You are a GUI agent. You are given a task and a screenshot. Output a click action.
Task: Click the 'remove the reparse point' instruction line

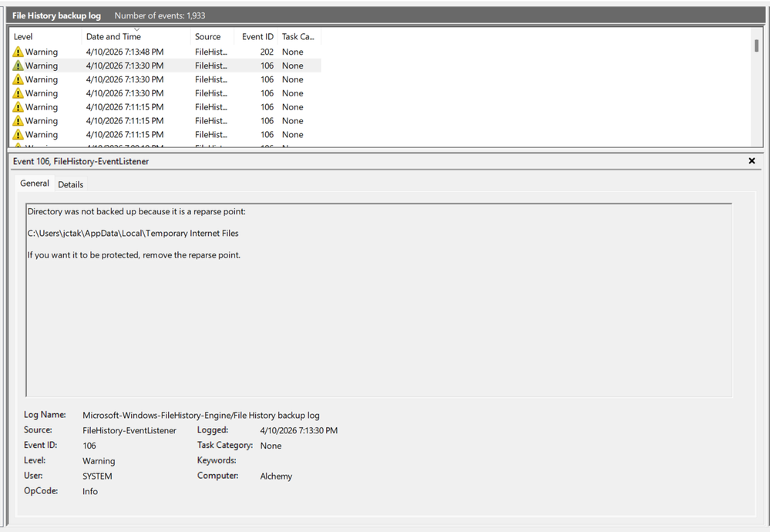(134, 255)
